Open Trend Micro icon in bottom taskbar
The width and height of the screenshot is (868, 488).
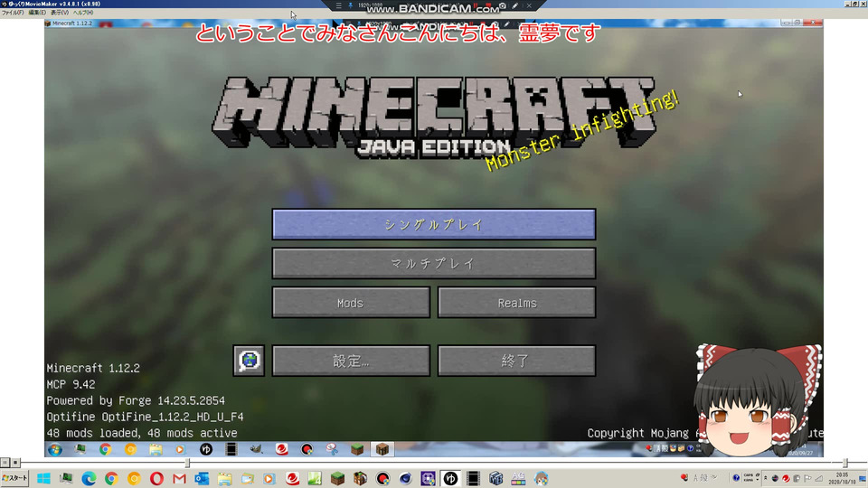point(292,479)
